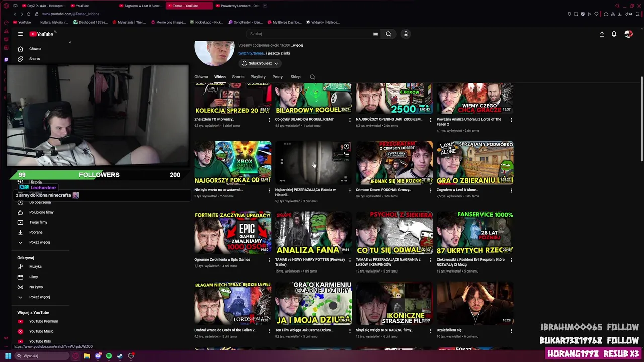Image resolution: width=644 pixels, height=362 pixels.
Task: Open more options for Uzależniłem się video
Action: click(511, 331)
